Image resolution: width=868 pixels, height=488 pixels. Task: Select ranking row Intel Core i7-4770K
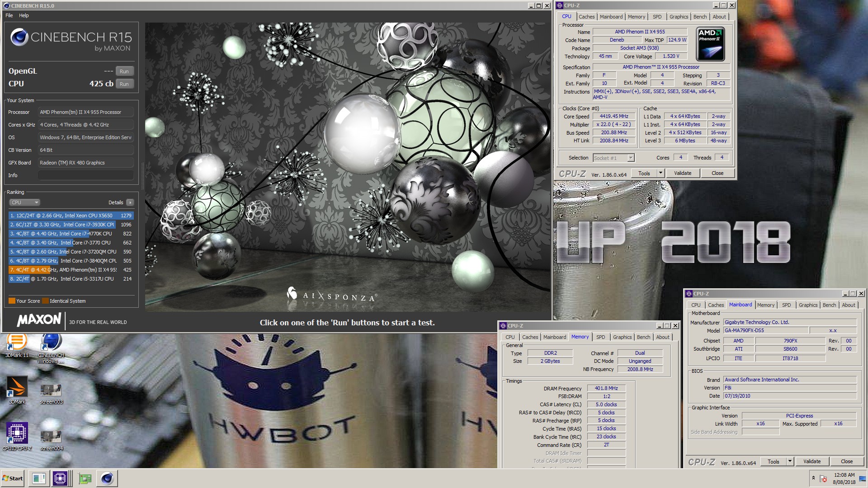coord(71,234)
